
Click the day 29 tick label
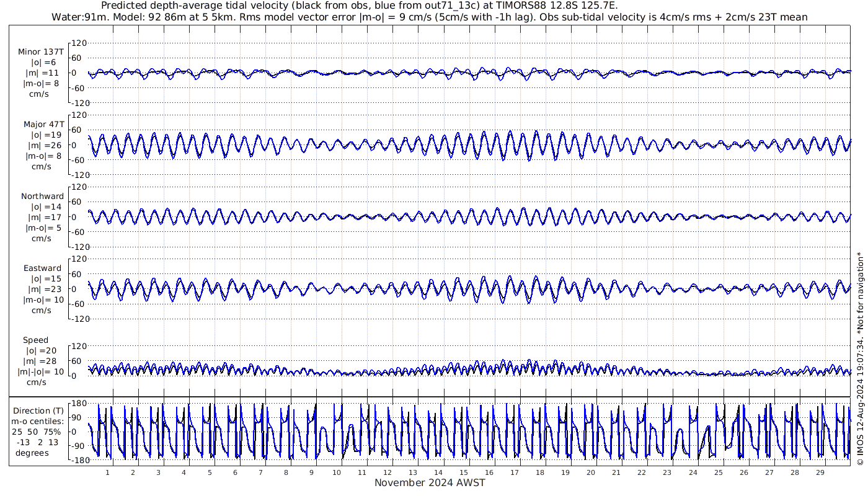(x=820, y=472)
